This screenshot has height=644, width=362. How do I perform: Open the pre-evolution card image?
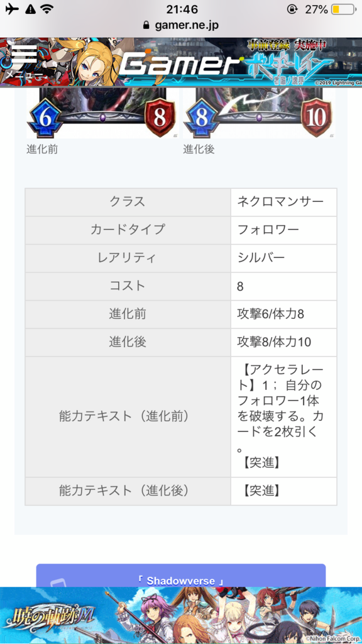click(x=102, y=113)
